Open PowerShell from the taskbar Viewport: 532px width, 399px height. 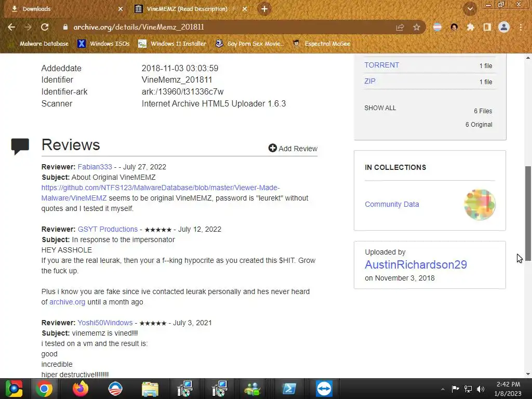click(x=289, y=389)
